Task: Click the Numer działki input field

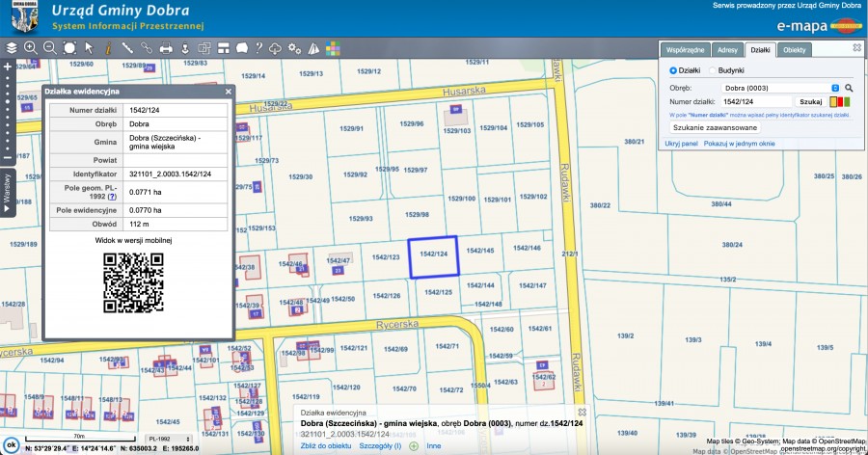Action: pos(756,101)
